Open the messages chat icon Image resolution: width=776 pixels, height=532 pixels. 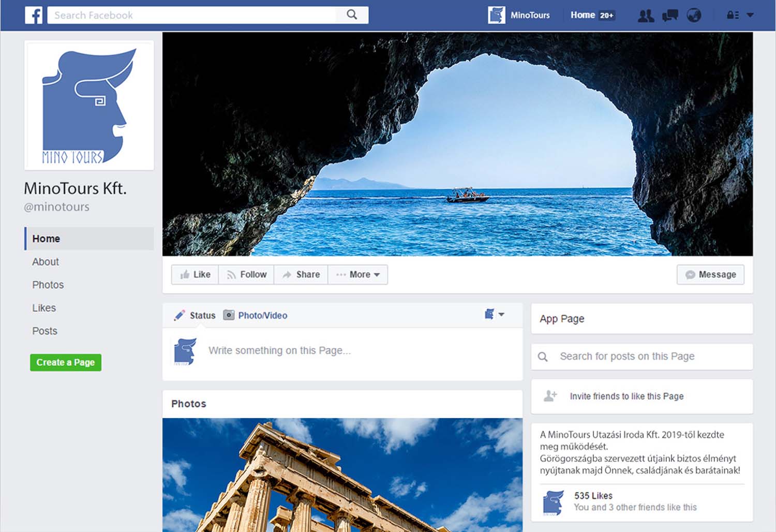click(x=670, y=16)
